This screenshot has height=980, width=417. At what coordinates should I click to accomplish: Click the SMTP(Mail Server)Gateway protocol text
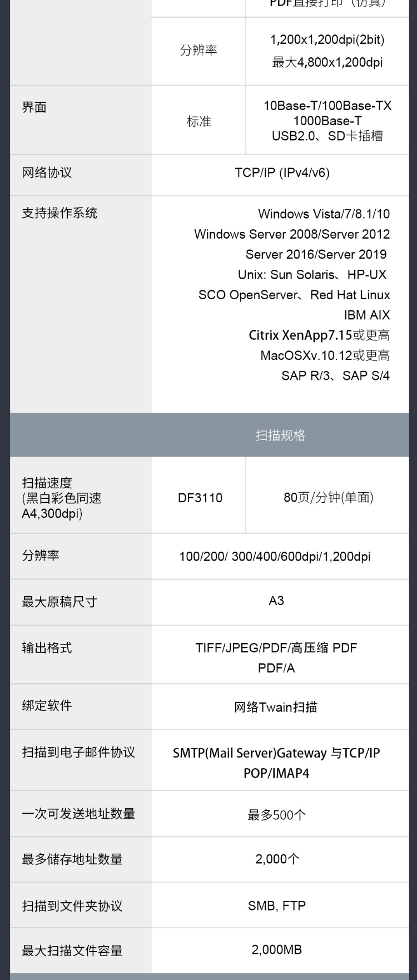coord(276,753)
